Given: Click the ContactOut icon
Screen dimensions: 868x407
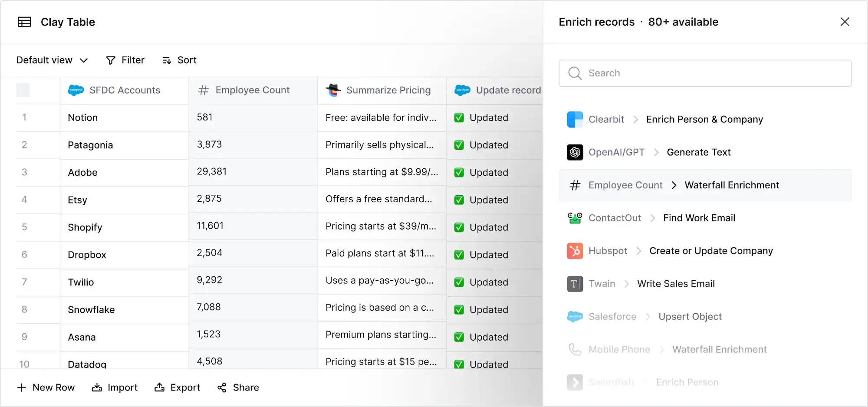Looking at the screenshot, I should (x=575, y=218).
